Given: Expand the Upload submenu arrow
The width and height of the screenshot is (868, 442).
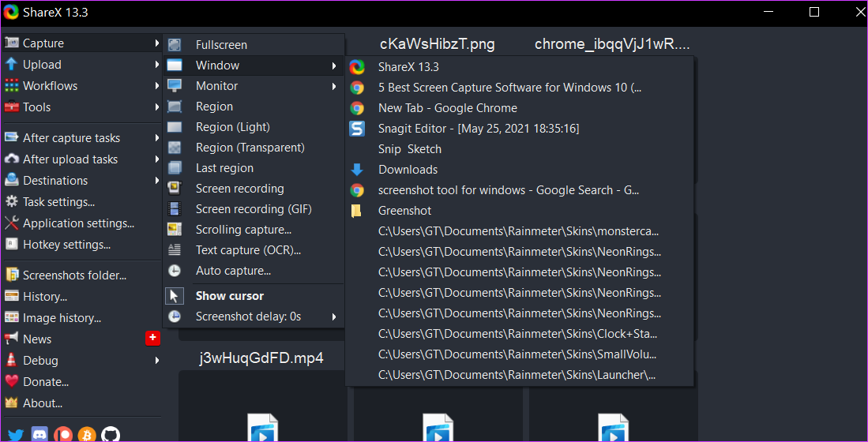Looking at the screenshot, I should coord(158,64).
